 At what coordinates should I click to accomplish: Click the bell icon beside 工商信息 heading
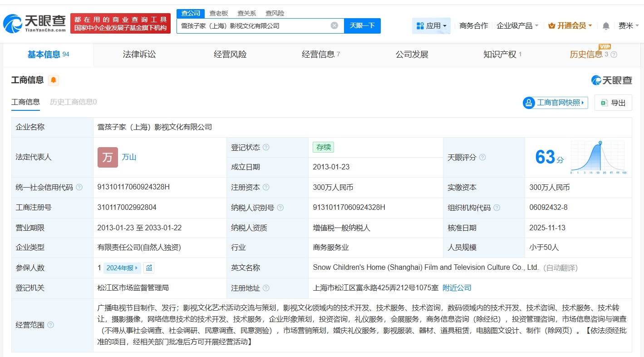coord(54,79)
